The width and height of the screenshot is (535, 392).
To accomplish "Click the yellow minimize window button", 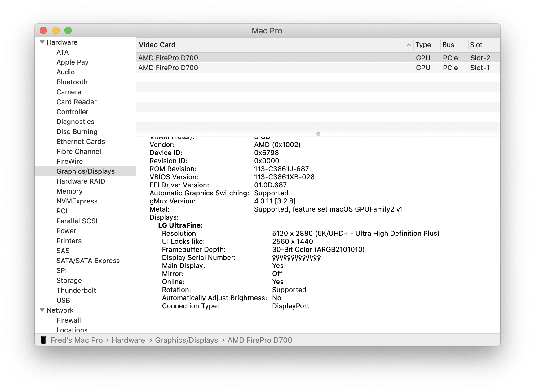I will tap(56, 30).
